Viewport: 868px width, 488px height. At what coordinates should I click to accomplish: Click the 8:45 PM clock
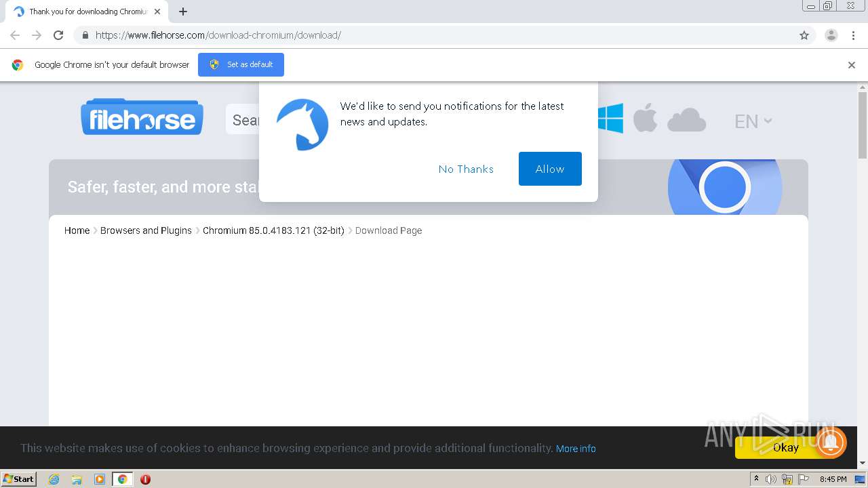tap(833, 479)
